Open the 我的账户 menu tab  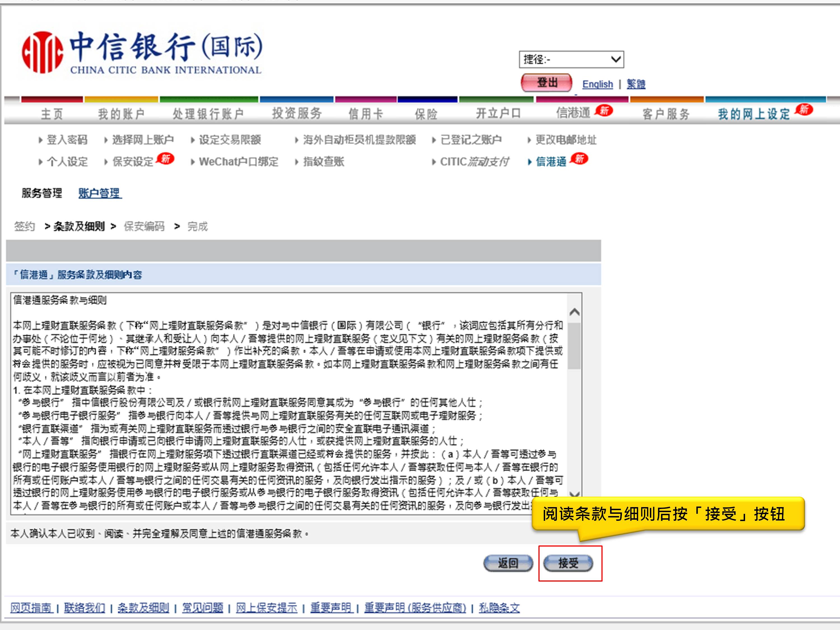[121, 114]
